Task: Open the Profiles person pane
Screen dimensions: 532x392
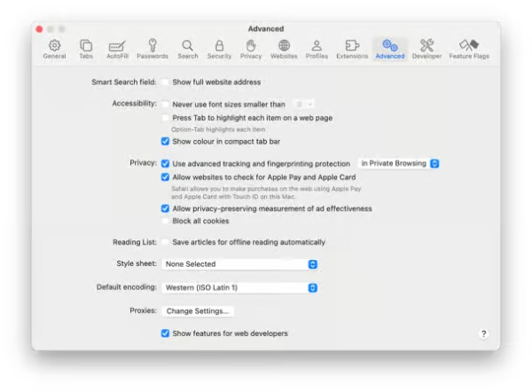Action: pyautogui.click(x=317, y=50)
